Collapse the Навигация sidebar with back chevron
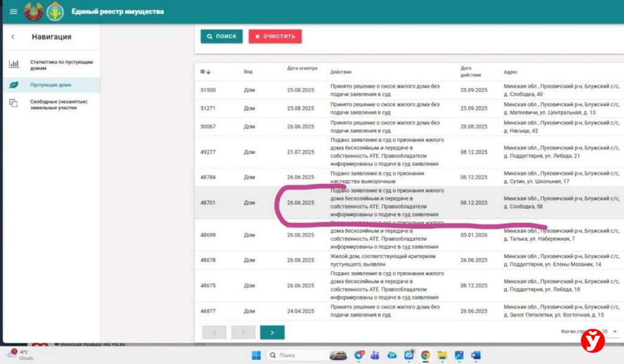Screen dimensions: 624x364 pos(13,37)
